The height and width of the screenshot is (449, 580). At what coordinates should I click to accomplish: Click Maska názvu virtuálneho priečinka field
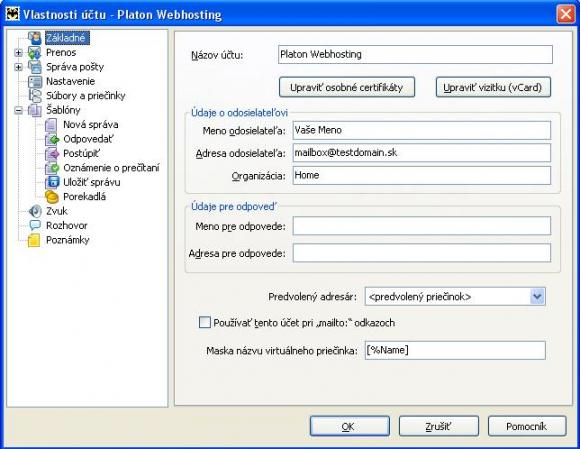pos(455,350)
